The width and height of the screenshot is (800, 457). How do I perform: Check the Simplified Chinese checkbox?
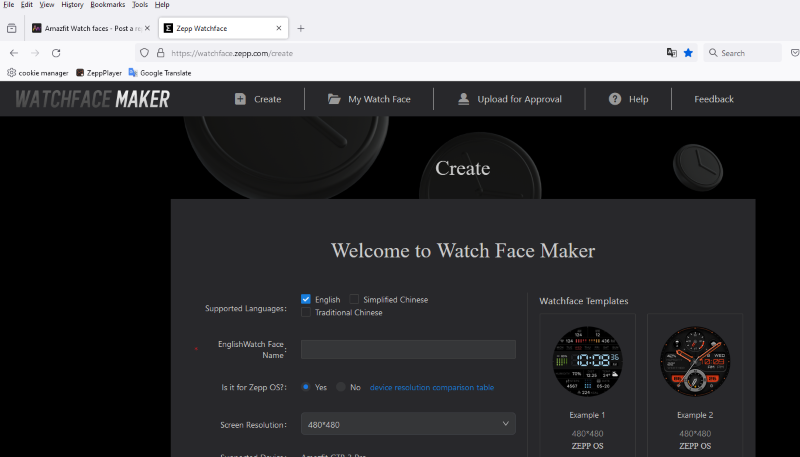[354, 299]
